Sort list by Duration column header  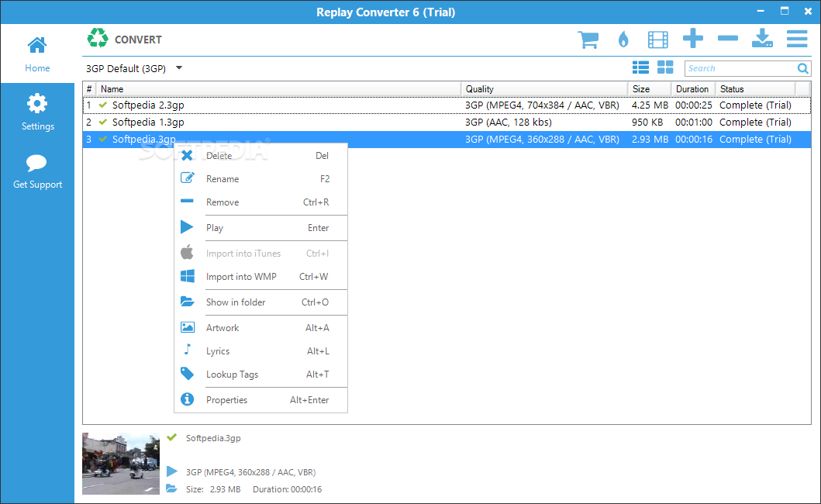pos(693,89)
